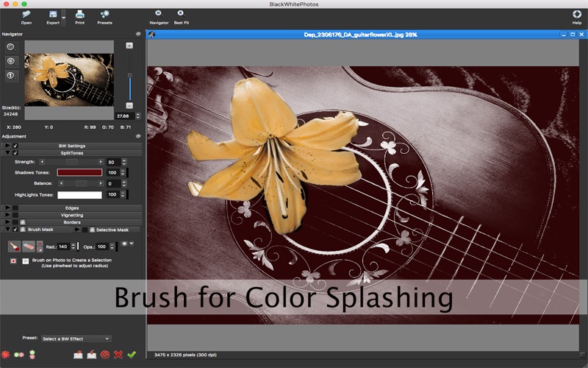Collapse the SplitTones section
The height and width of the screenshot is (368, 588).
pos(7,153)
